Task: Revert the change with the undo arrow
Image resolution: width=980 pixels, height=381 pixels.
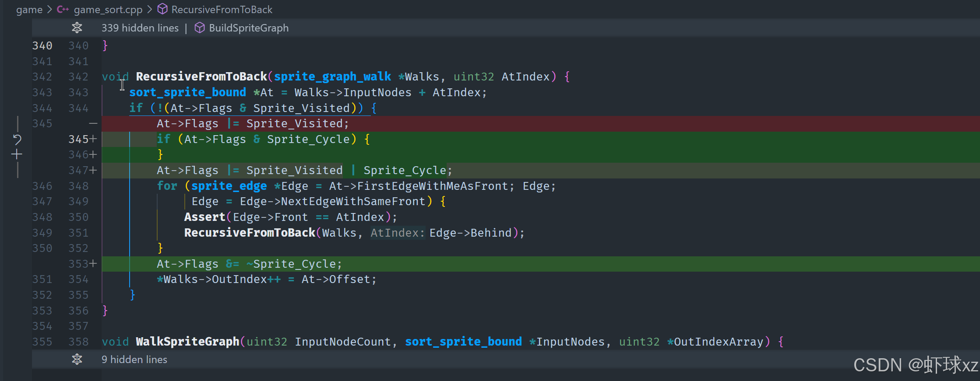Action: (17, 140)
